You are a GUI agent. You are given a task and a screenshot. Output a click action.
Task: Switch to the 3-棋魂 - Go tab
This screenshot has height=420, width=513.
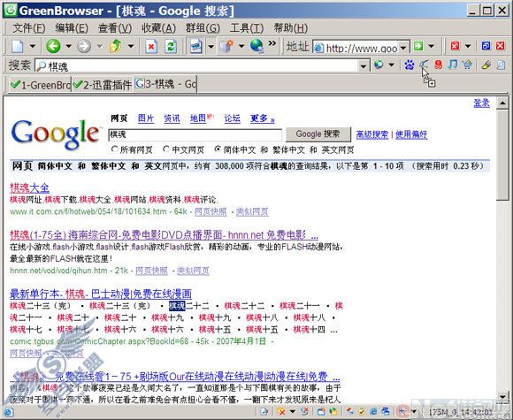pos(165,85)
